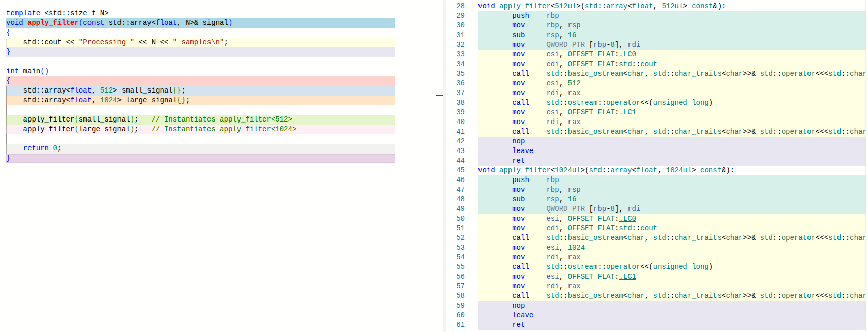Open the .LC1 label link on line 39

[627, 112]
